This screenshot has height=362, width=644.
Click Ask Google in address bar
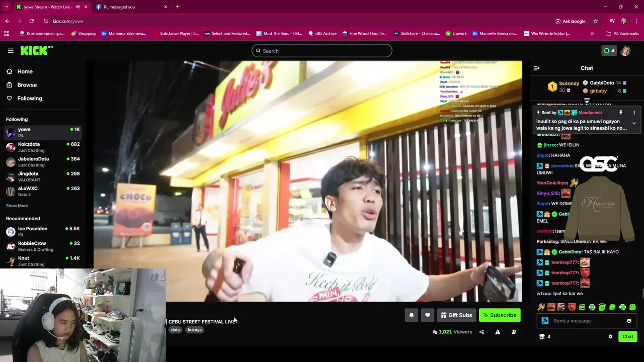[x=571, y=21]
